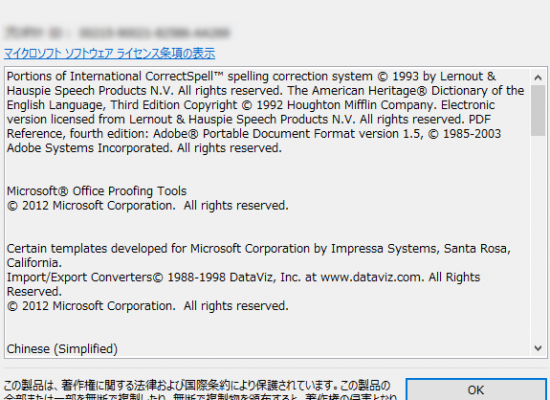Confirm the dialog with the OK button
This screenshot has width=550, height=400.
(x=476, y=389)
